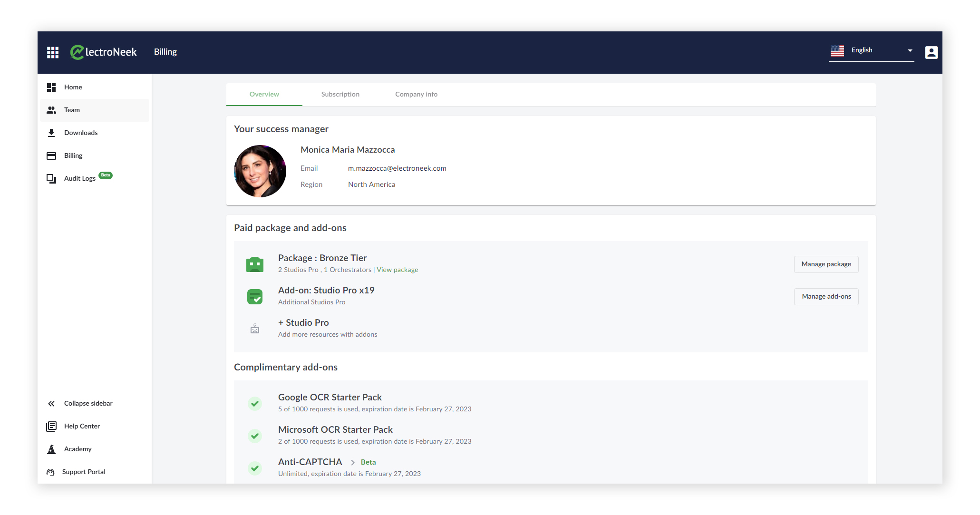Click the Billing sidebar icon

coord(51,155)
